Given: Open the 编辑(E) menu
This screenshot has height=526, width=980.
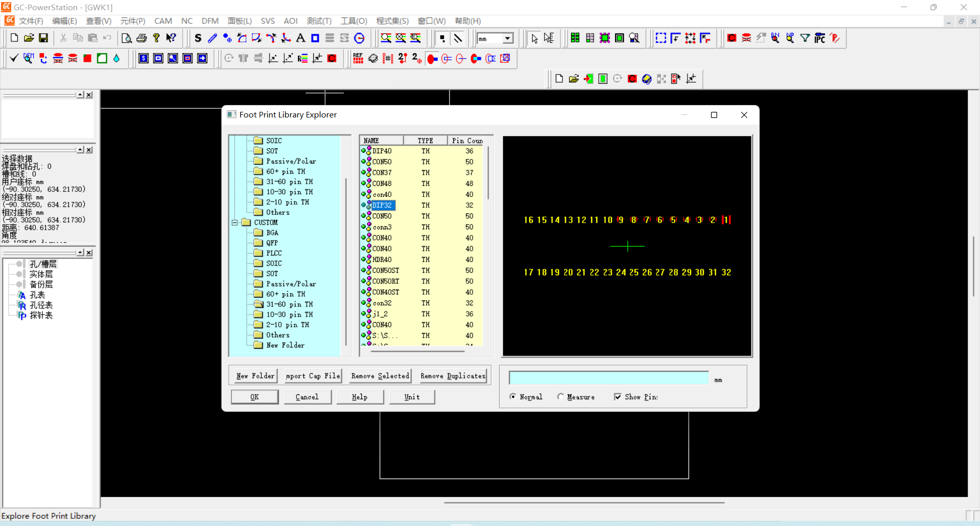Looking at the screenshot, I should [65, 21].
